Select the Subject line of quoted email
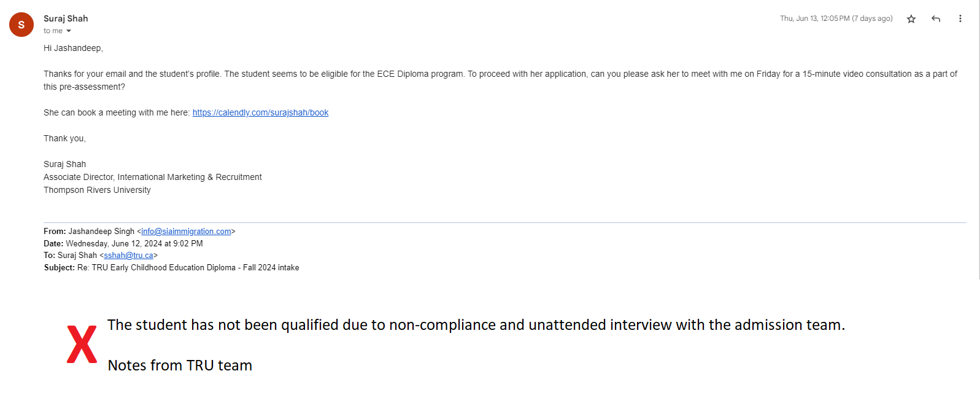The image size is (980, 395). (x=171, y=268)
